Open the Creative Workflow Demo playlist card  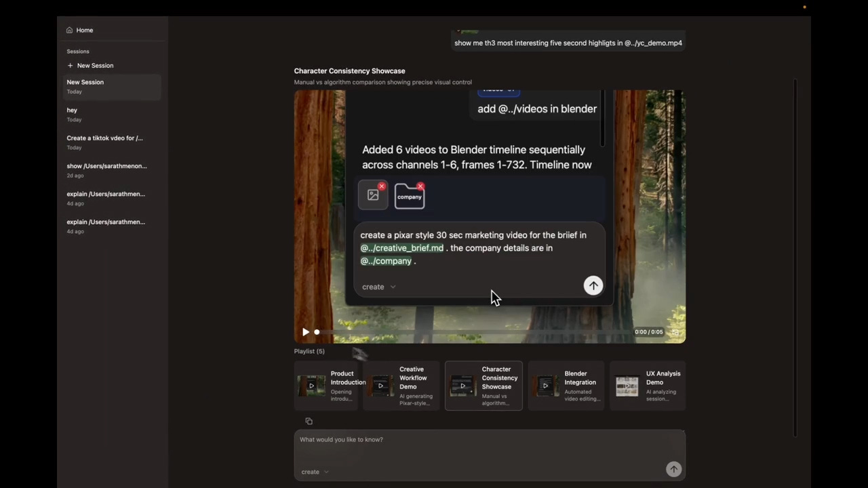[401, 386]
